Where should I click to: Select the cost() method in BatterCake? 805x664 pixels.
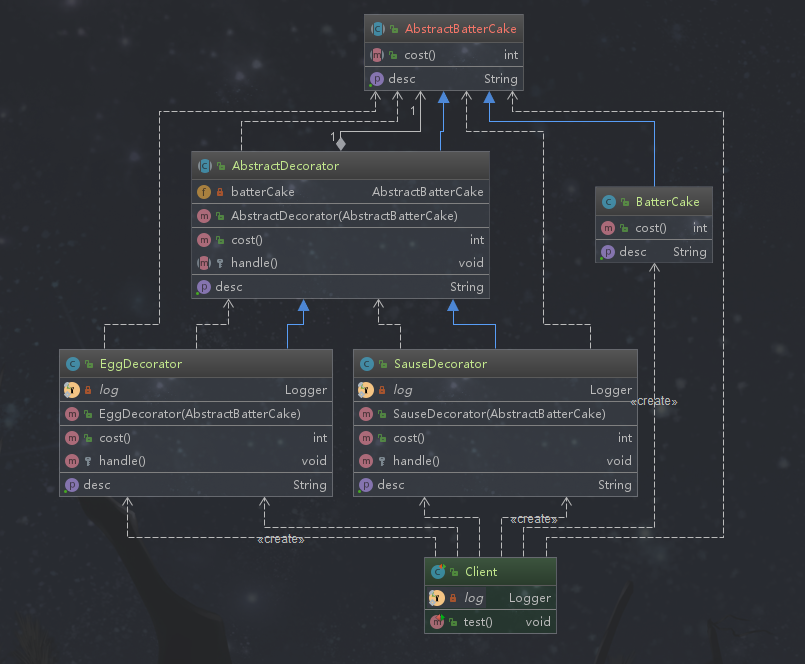coord(654,228)
